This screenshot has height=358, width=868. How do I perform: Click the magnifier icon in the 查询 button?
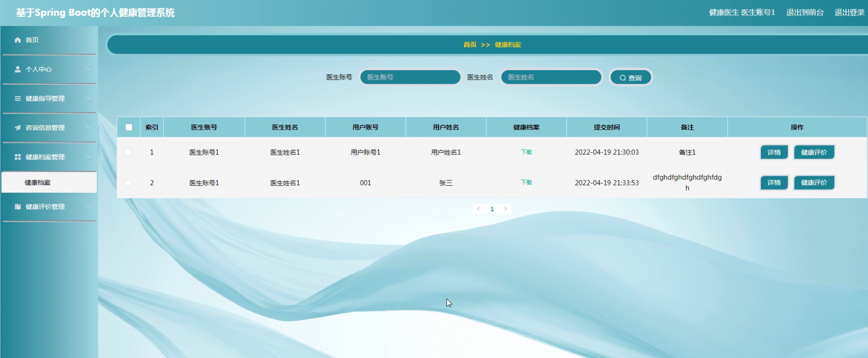623,78
